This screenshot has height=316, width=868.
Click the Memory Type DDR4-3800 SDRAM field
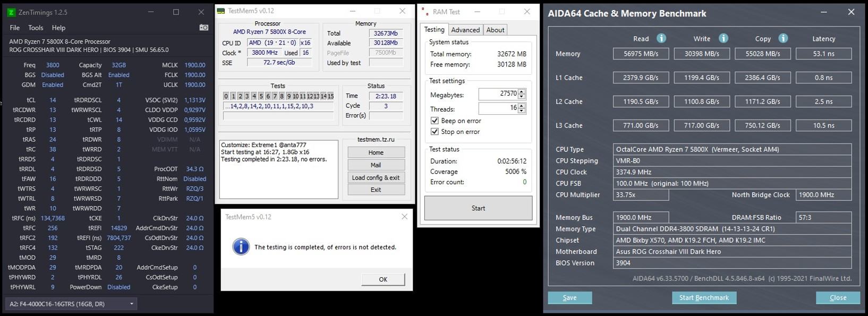coord(732,229)
